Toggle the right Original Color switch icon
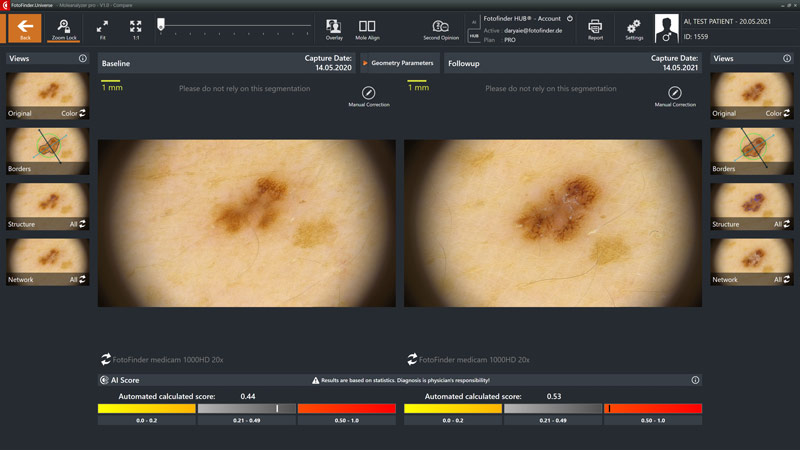The image size is (800, 450). click(786, 113)
